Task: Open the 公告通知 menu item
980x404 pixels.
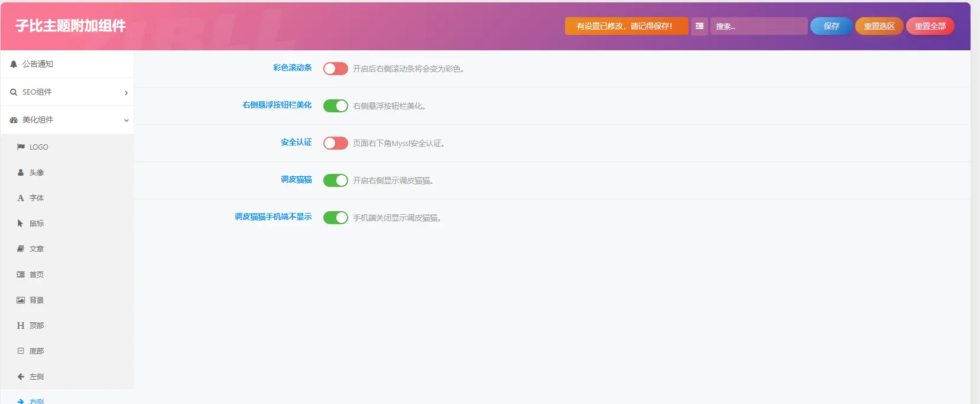Action: click(67, 64)
